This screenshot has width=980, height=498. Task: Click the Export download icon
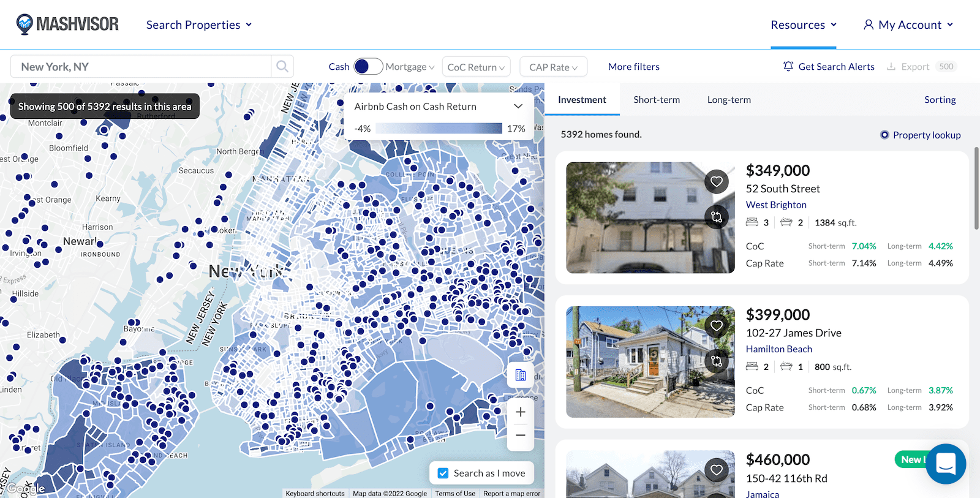pos(891,66)
